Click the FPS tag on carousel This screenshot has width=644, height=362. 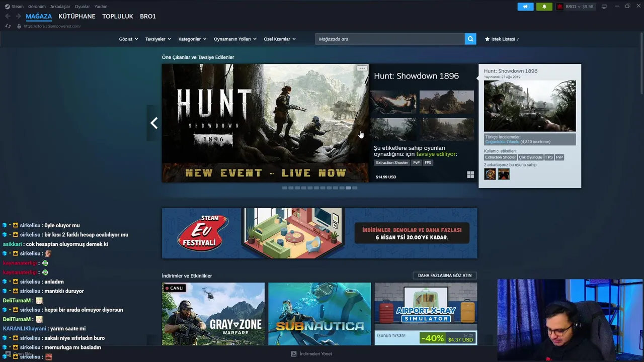[x=428, y=162]
